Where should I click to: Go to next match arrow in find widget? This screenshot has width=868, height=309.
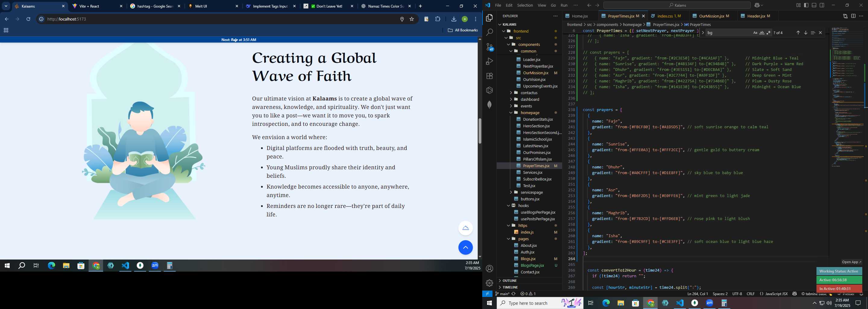805,33
